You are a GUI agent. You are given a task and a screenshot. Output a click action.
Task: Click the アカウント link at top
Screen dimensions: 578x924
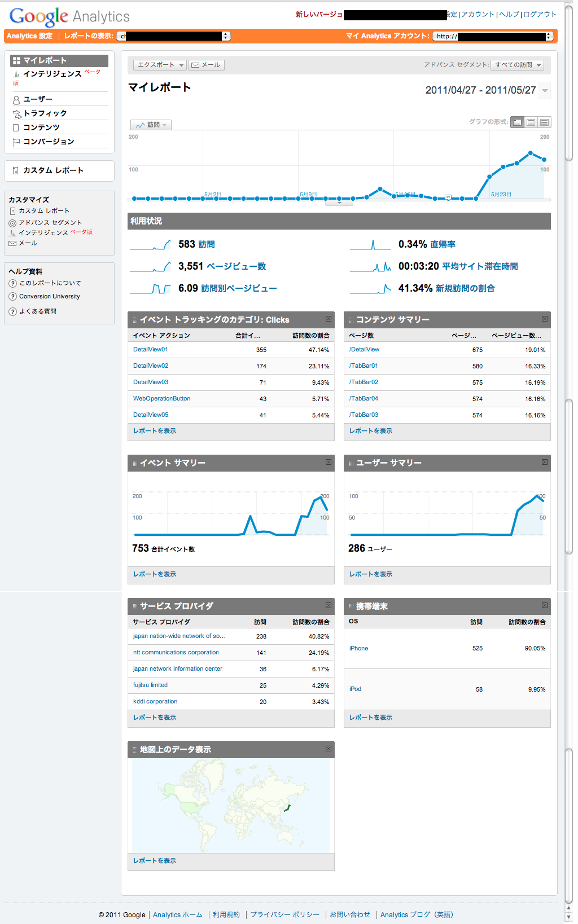[478, 14]
